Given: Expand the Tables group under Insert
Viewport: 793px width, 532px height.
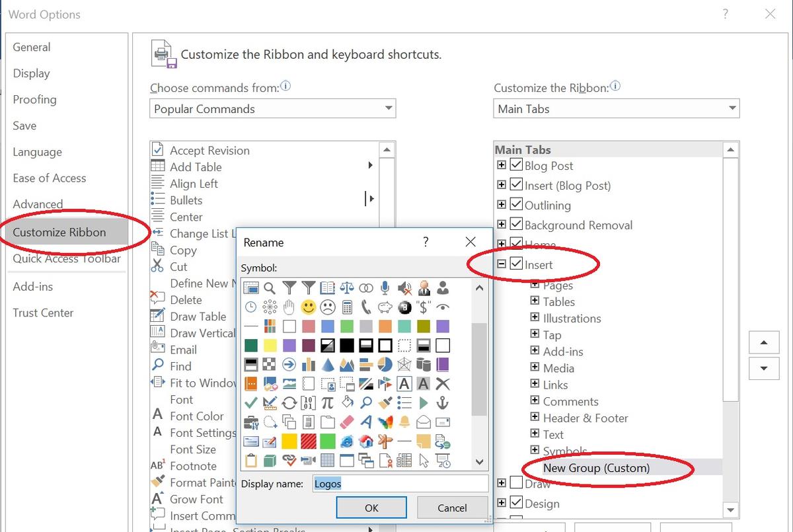Looking at the screenshot, I should [x=535, y=301].
